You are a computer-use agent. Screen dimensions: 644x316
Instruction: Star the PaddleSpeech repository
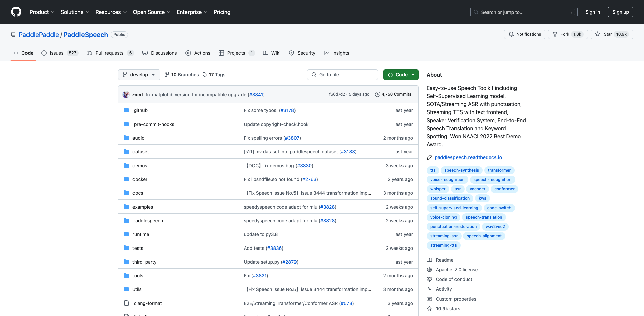(x=612, y=34)
